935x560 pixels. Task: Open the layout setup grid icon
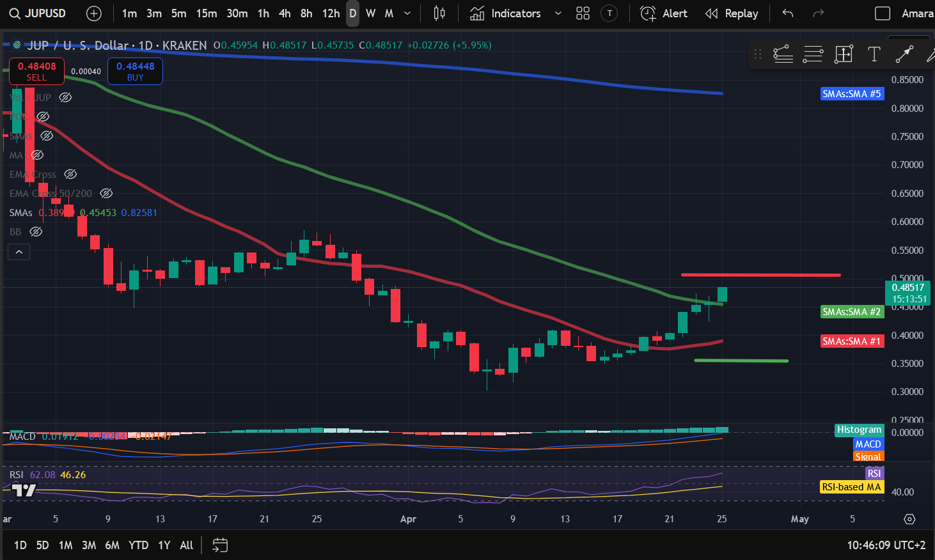click(x=583, y=13)
